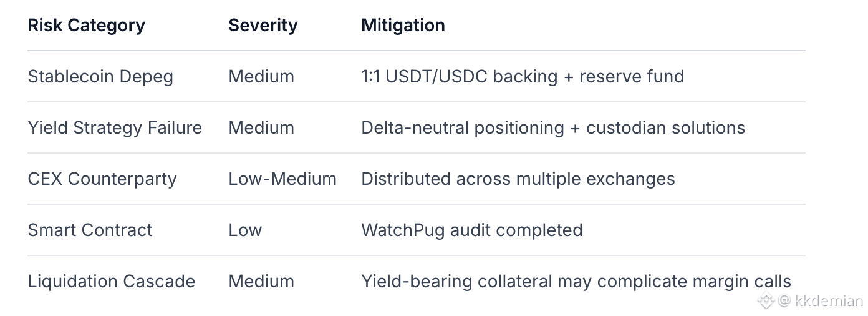Click the Mitigation column header

(x=403, y=26)
